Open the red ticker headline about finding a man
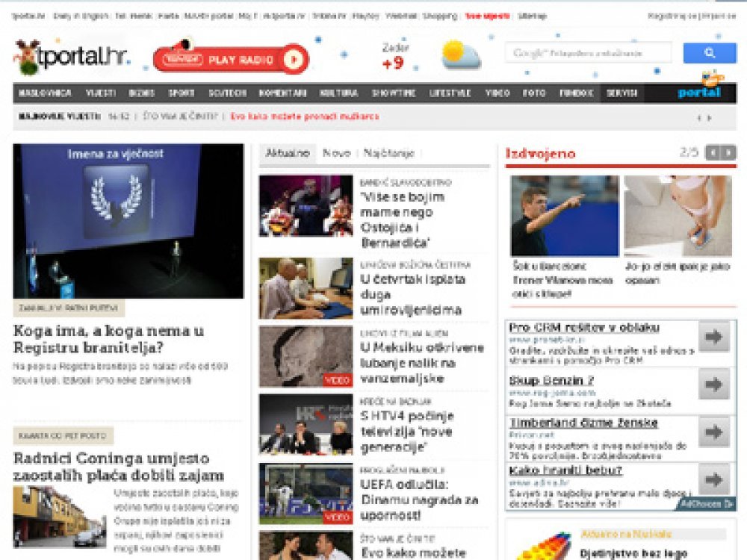Viewport: 747px width, 560px height. [x=305, y=116]
